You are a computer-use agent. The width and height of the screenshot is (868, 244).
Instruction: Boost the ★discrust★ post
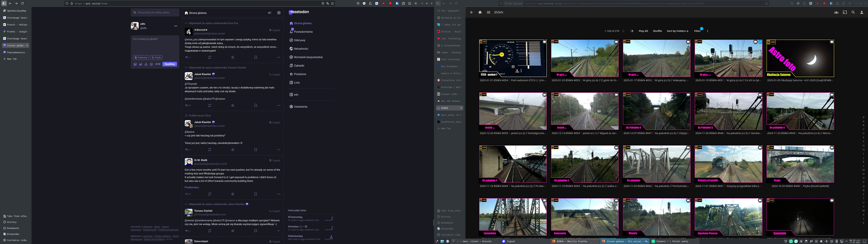point(210,57)
